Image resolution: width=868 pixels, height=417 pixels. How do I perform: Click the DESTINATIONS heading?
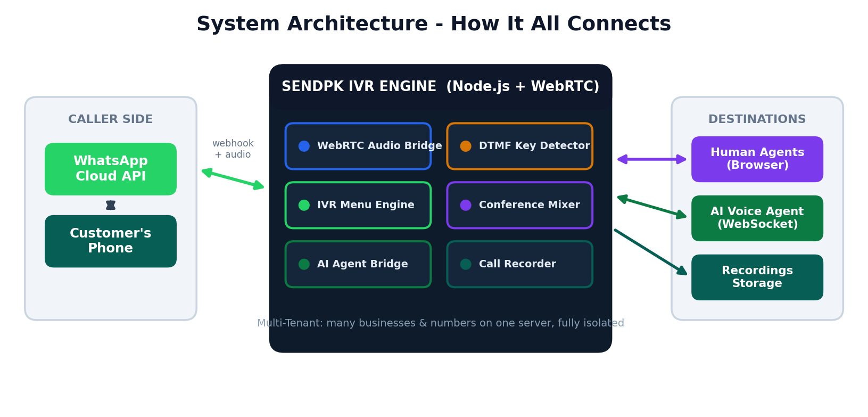757,119
